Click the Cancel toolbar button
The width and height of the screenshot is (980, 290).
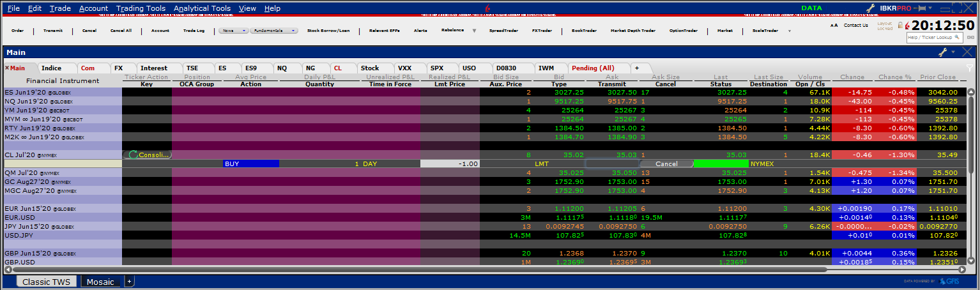[x=89, y=31]
